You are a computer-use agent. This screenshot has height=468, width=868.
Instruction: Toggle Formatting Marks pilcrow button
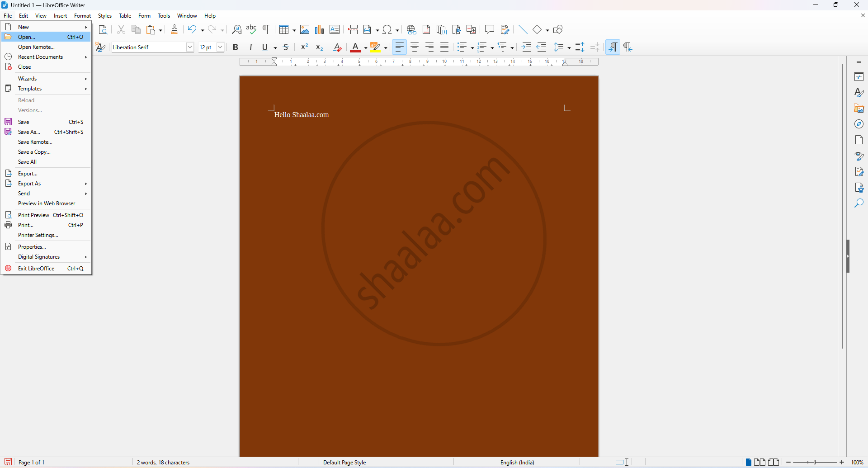[x=266, y=30]
